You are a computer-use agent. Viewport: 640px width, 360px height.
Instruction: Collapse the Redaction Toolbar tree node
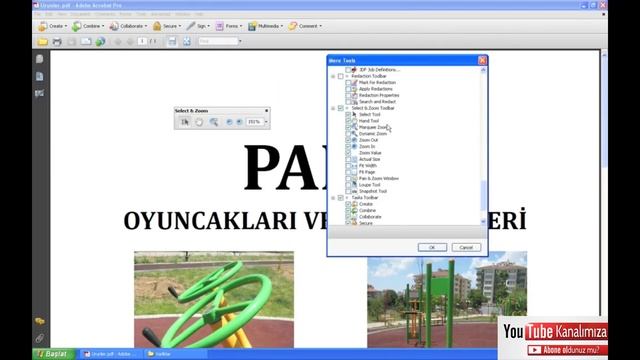click(333, 76)
